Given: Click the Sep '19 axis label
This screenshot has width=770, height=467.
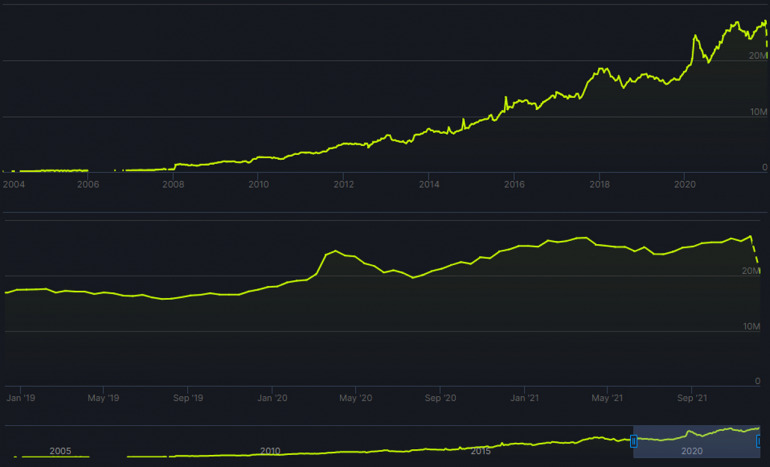Looking at the screenshot, I should point(188,398).
